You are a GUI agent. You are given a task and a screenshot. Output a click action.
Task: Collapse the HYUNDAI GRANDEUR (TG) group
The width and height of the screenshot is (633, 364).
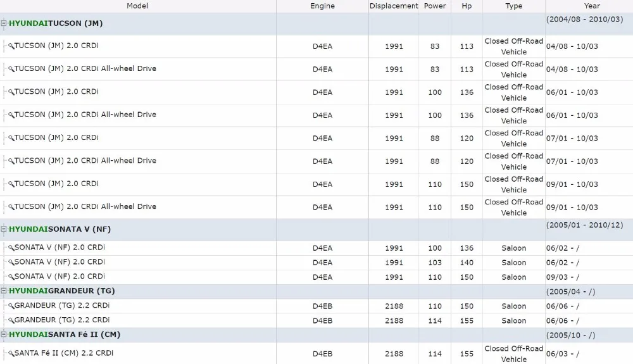[4, 291]
